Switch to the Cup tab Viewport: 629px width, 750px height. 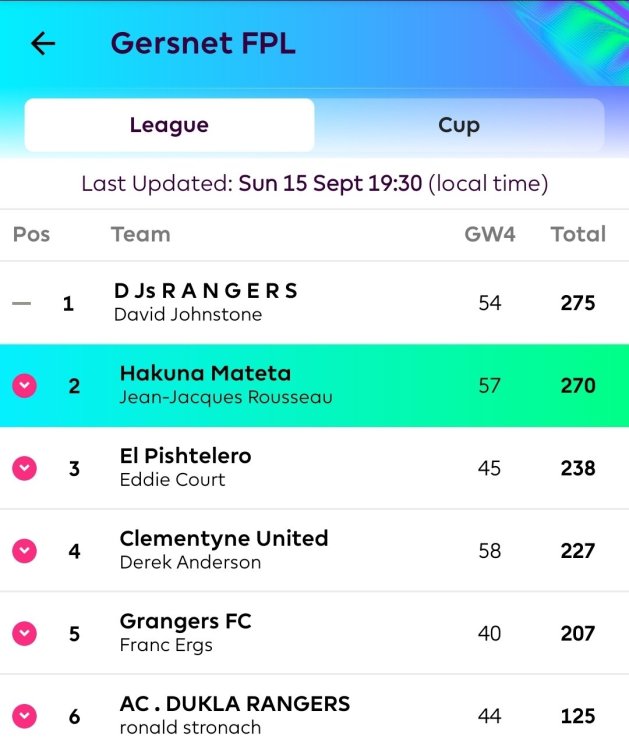459,125
